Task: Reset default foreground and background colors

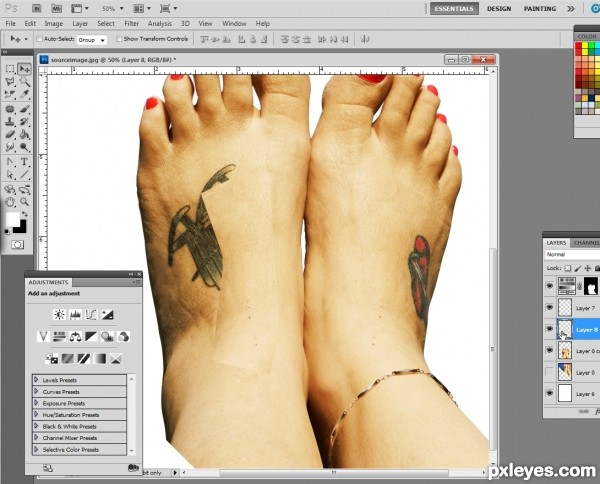Action: (x=7, y=231)
